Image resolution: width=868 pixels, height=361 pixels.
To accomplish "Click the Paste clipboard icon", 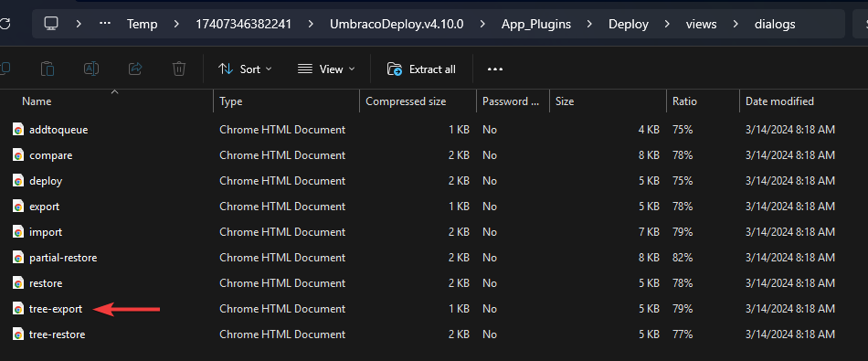I will 48,69.
